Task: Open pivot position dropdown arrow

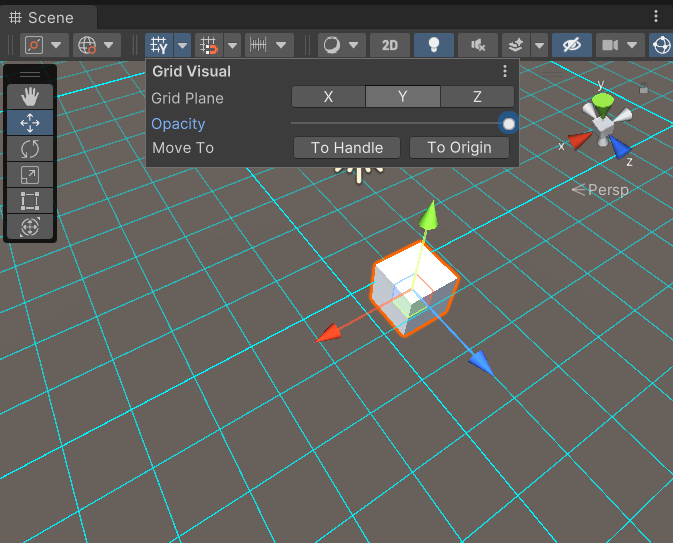Action: point(56,45)
